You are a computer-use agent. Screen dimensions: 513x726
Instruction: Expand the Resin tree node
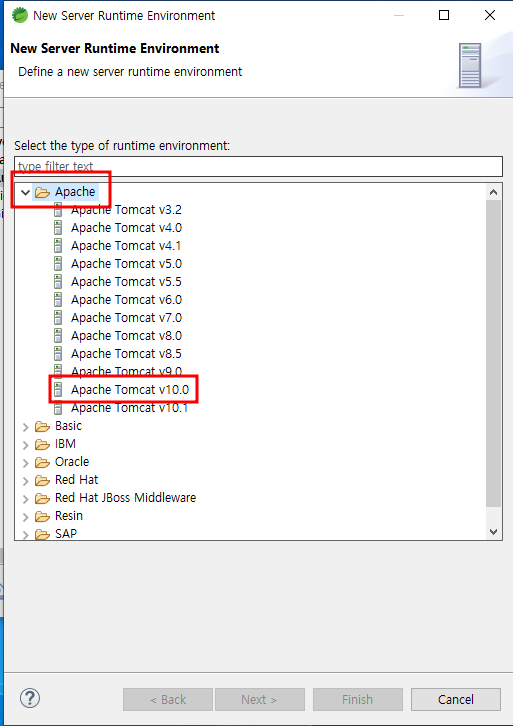(26, 517)
